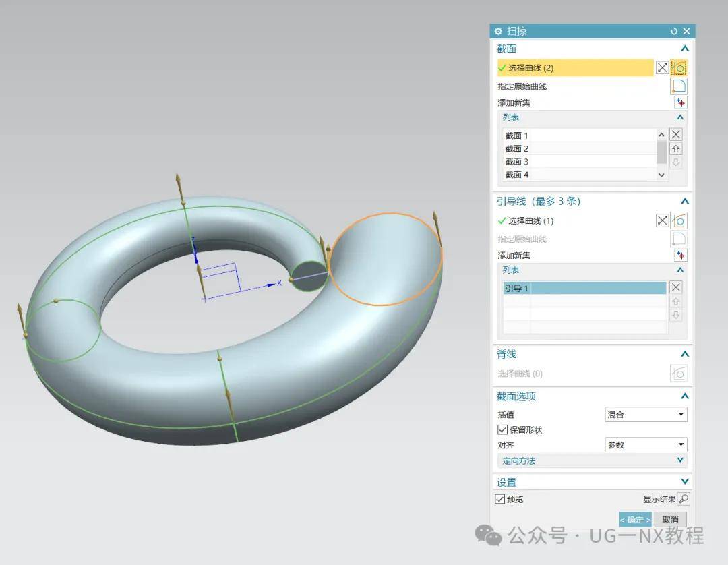728x565 pixels.
Task: Click the 选择曲线 (1) guide selection row
Action: click(x=575, y=220)
